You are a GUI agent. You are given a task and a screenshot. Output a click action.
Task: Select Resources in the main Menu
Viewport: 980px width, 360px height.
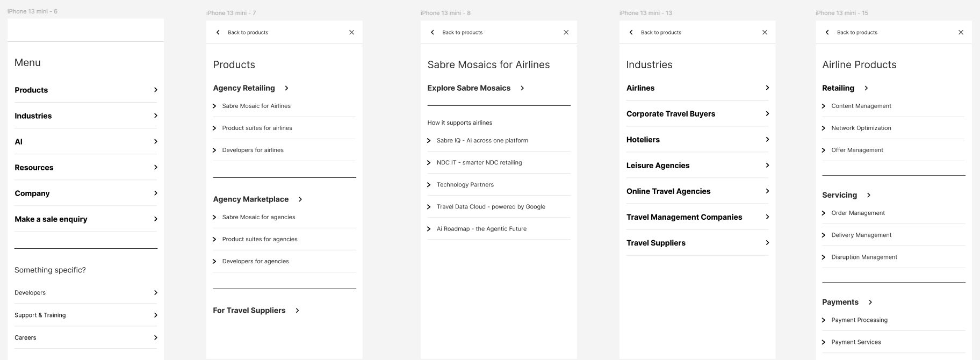pyautogui.click(x=34, y=167)
